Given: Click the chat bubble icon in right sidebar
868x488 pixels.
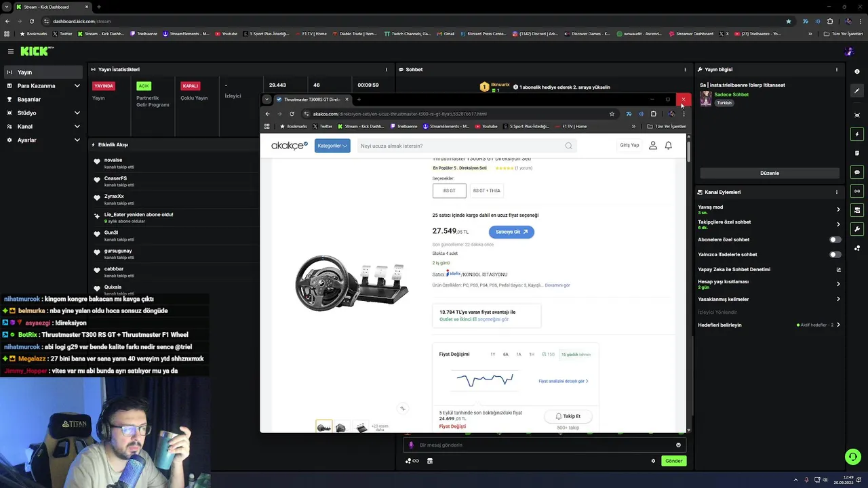Looking at the screenshot, I should [857, 172].
